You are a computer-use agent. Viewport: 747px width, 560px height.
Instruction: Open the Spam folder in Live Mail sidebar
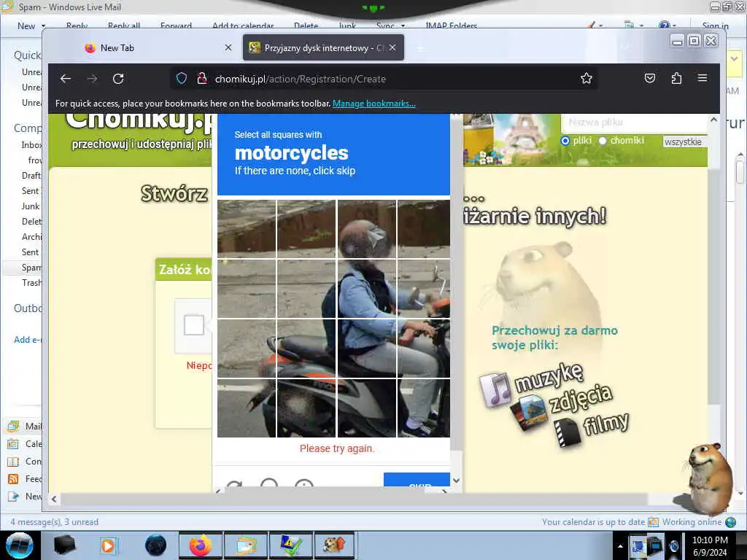31,268
